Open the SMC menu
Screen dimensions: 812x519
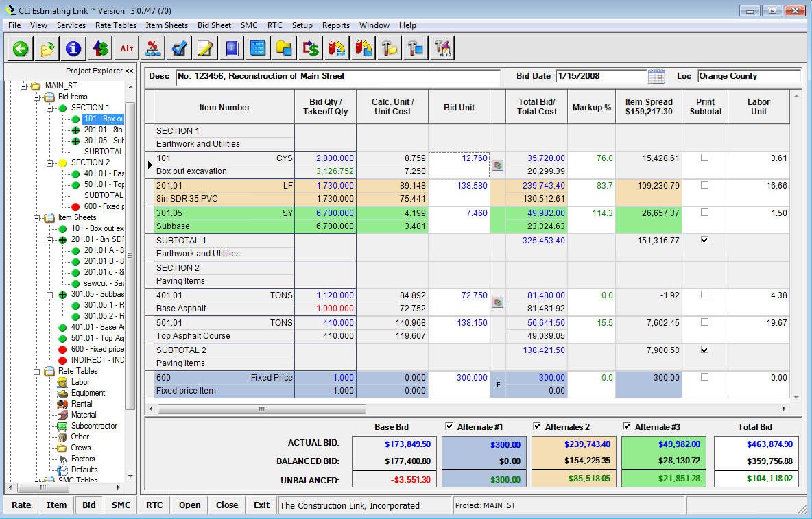click(248, 25)
